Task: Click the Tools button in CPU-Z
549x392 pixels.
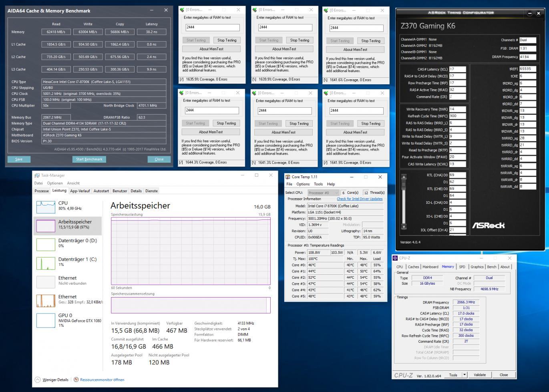Action: (x=453, y=375)
